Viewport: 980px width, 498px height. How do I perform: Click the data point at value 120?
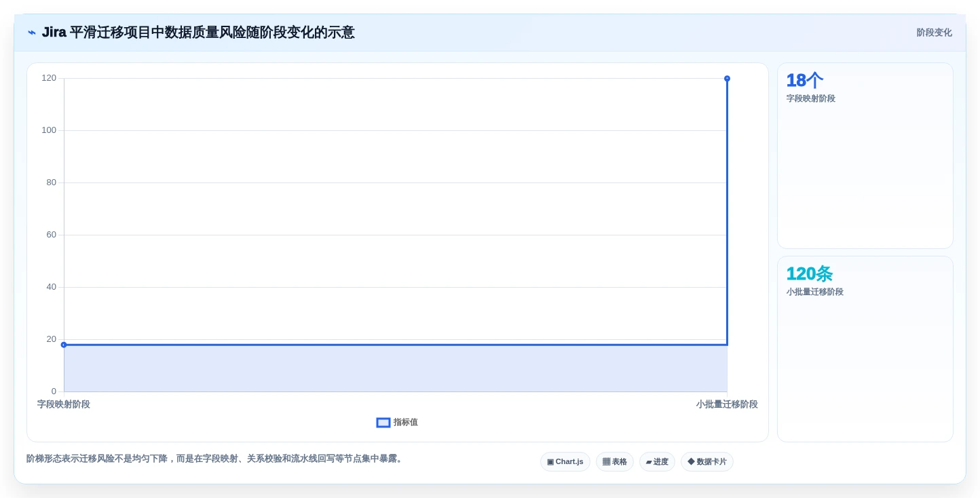click(x=727, y=79)
